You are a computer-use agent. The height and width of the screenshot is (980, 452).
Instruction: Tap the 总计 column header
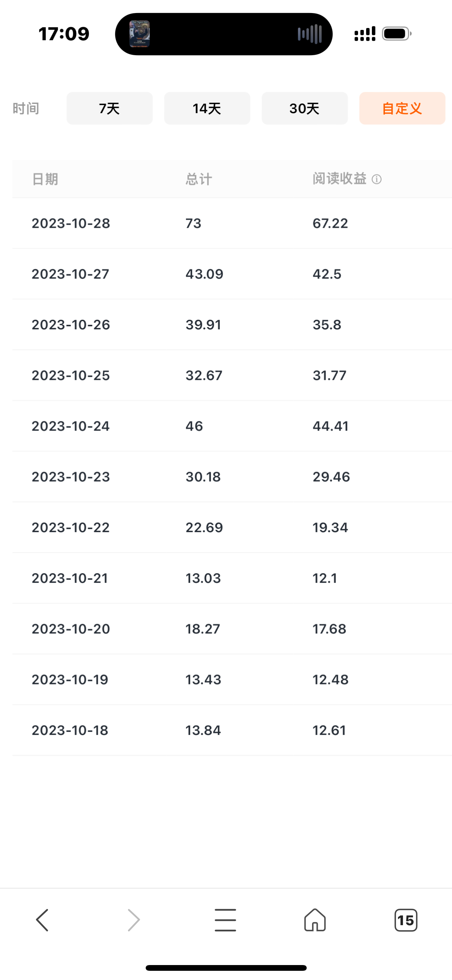pyautogui.click(x=199, y=179)
